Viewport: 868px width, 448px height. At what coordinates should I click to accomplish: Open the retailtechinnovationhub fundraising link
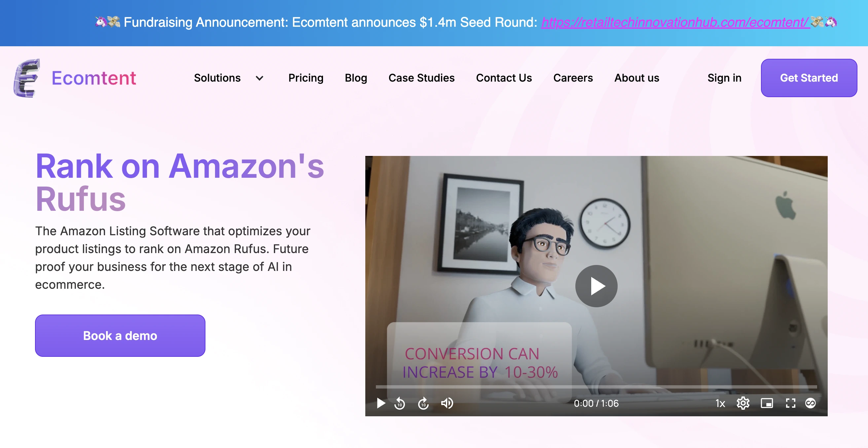(x=675, y=22)
